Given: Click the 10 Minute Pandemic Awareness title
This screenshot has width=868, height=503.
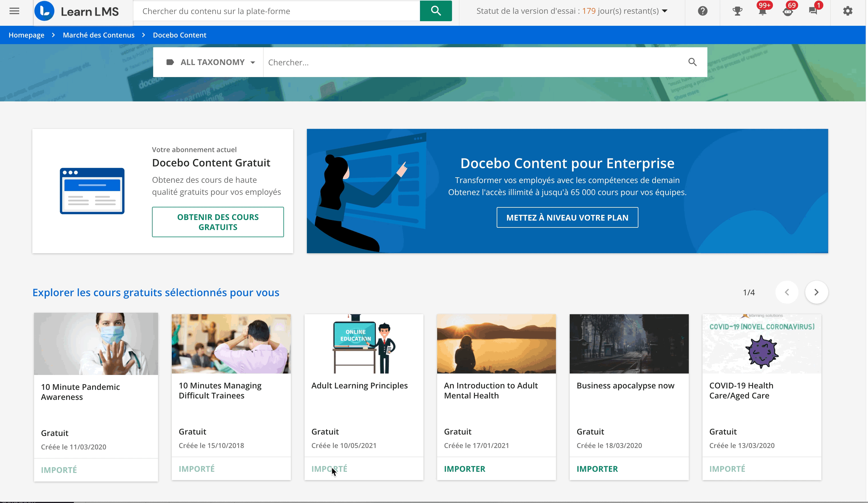Looking at the screenshot, I should coord(80,392).
